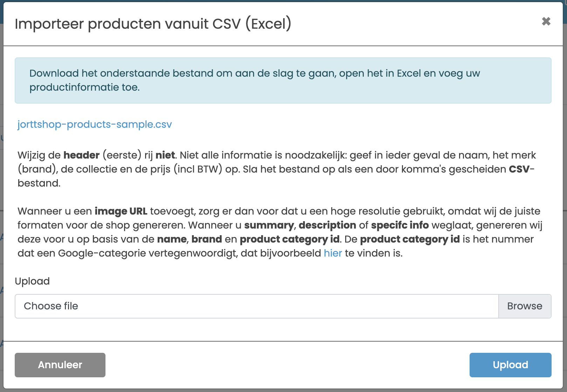Click the bold word 'name'
The width and height of the screenshot is (567, 392).
[x=172, y=239]
